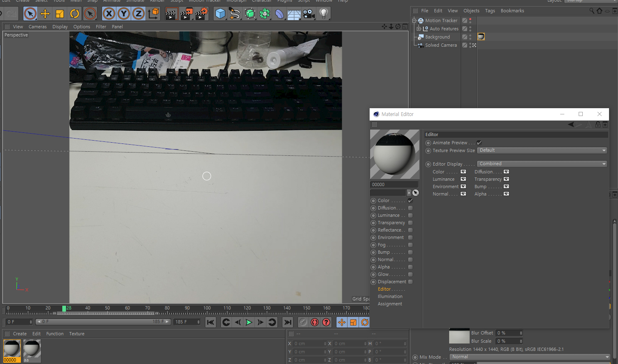Click the material preview sphere
618x364 pixels.
395,154
